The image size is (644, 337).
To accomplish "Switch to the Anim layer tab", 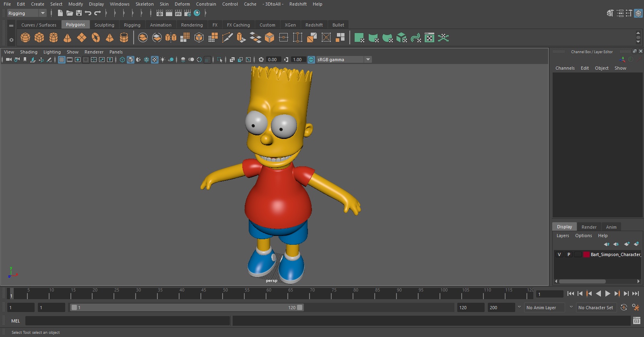I will click(611, 227).
